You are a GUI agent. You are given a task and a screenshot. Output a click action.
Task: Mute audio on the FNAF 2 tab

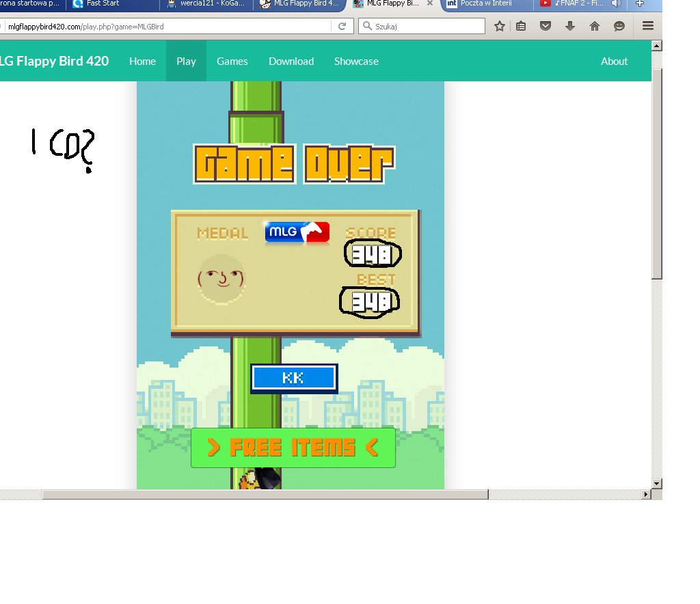(616, 4)
